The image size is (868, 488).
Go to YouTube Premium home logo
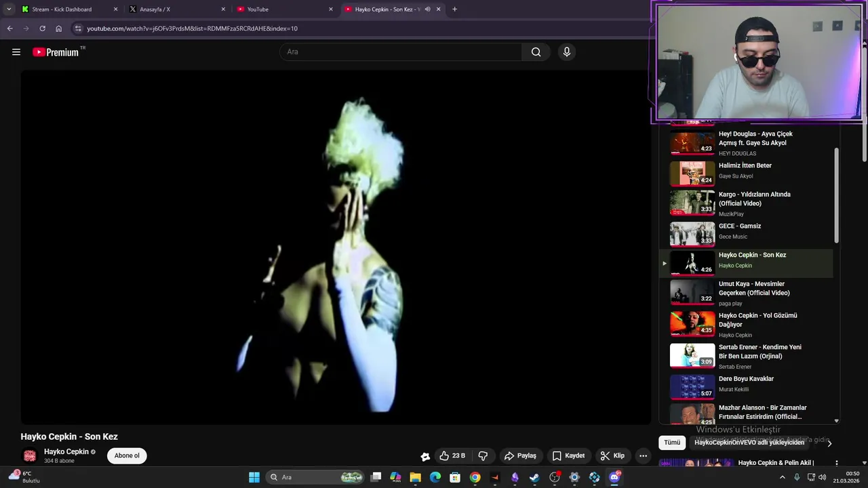point(56,52)
